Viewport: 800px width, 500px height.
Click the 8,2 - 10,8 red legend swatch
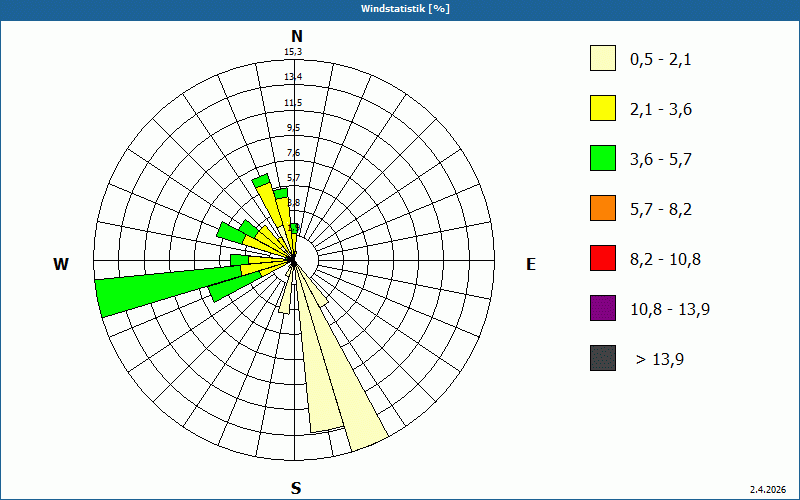pos(603,258)
